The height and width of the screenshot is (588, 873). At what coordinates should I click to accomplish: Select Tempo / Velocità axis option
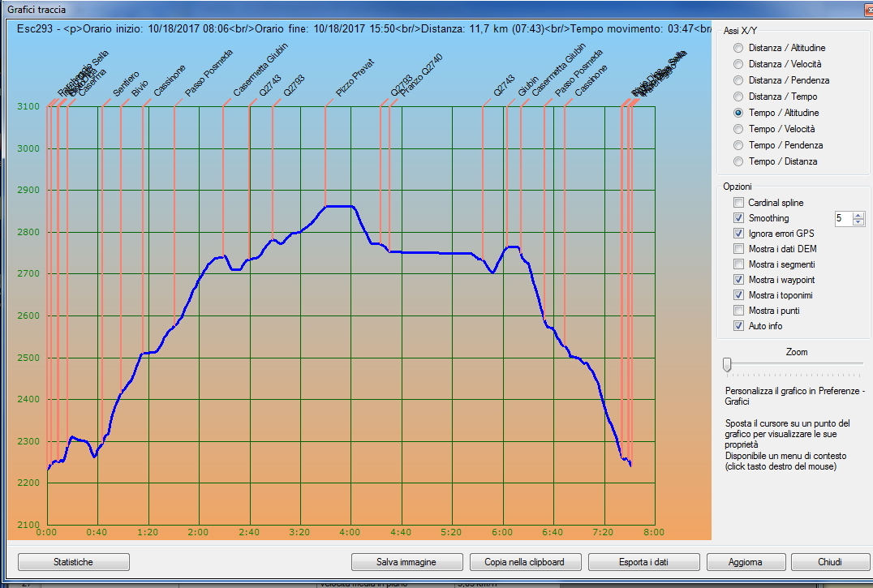pos(738,129)
